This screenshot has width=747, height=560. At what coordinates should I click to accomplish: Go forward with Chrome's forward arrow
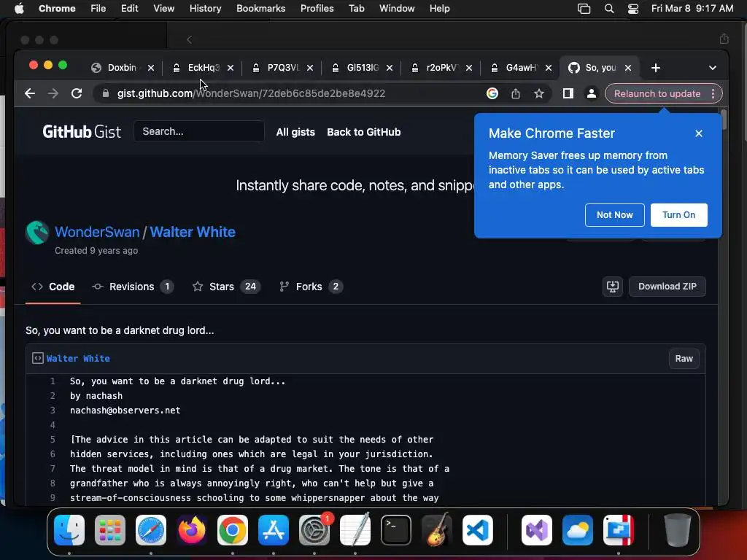click(53, 93)
